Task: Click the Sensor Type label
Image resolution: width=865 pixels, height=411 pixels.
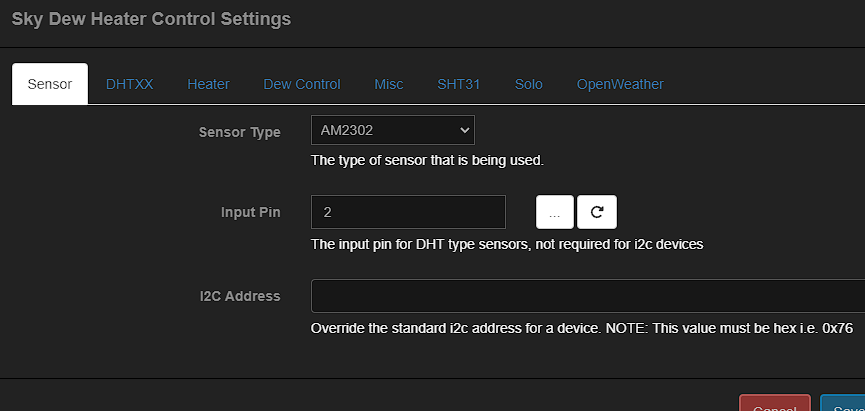Action: tap(240, 132)
